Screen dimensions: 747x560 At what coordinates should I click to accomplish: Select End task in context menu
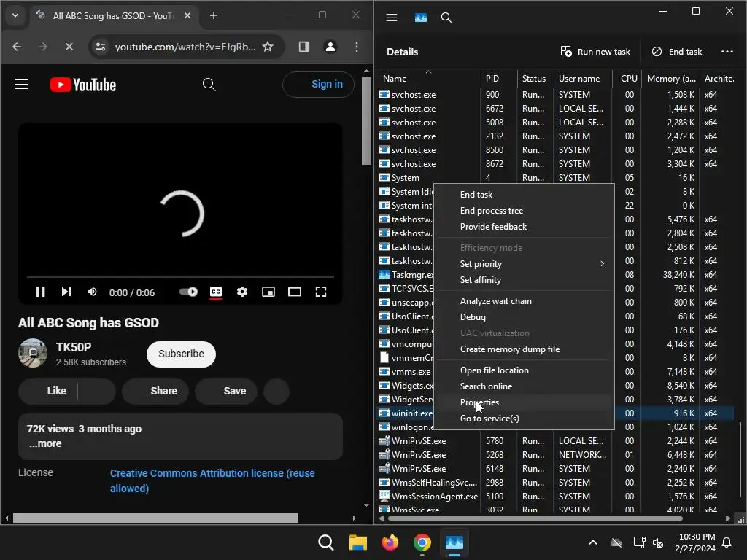(476, 194)
